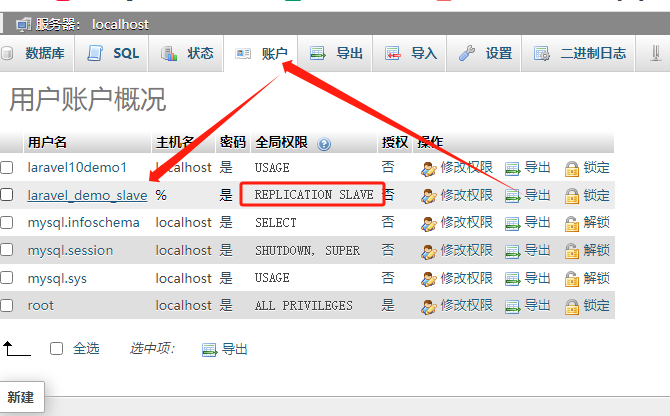Click export icon beside 选中项
The width and height of the screenshot is (670, 416).
point(209,350)
